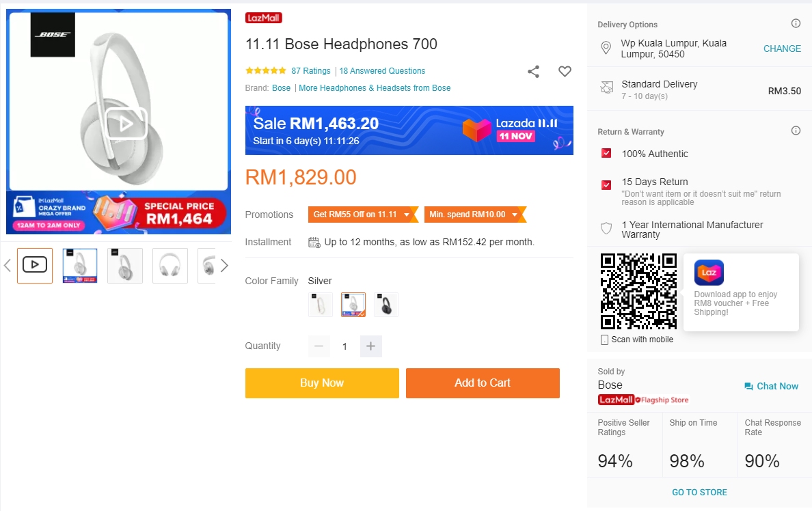Expand the Get RM55 Off promotion dropdown
The image size is (812, 511).
[x=407, y=215]
